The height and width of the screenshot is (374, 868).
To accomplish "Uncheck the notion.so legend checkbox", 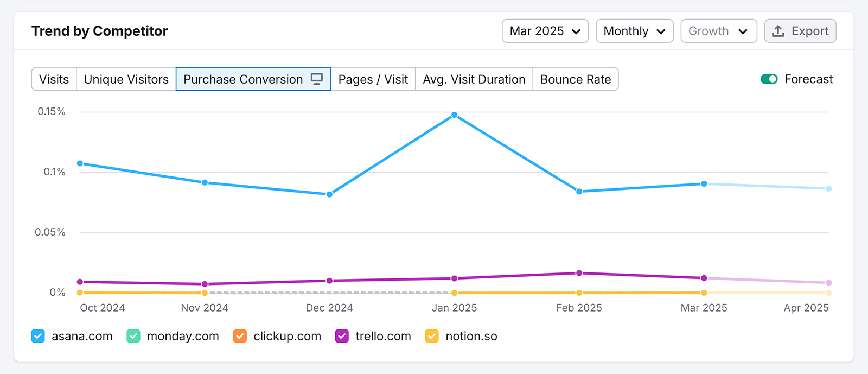I will click(x=432, y=337).
